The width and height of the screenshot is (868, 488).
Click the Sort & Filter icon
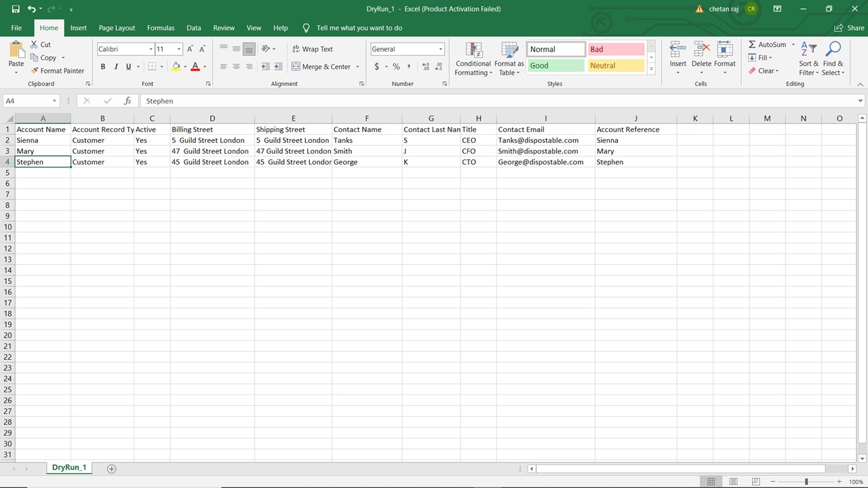click(x=808, y=51)
